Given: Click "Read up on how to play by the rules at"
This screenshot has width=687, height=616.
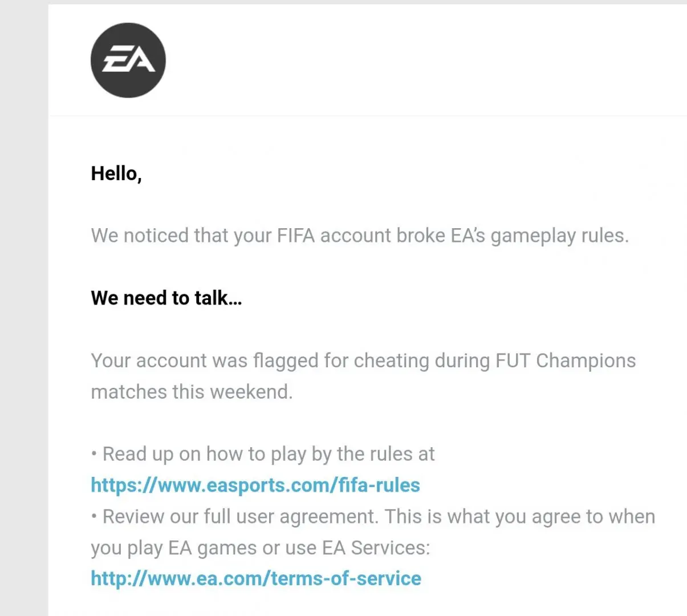Looking at the screenshot, I should 269,454.
